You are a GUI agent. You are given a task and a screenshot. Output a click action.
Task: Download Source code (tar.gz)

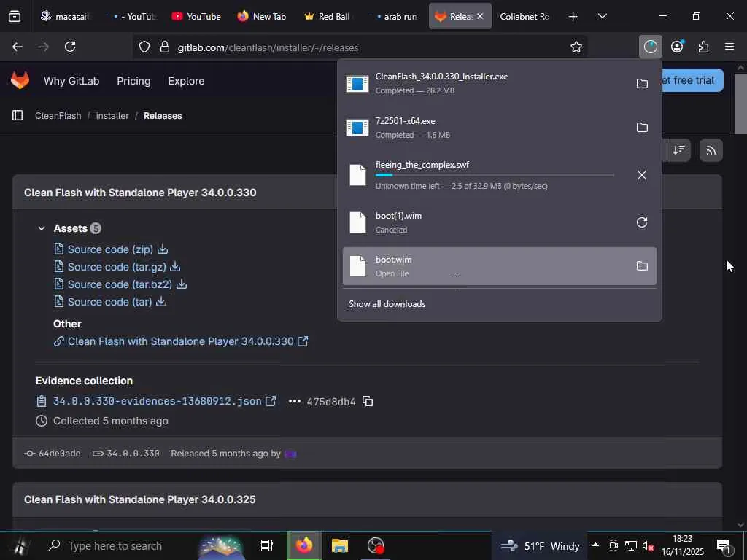coord(117,267)
